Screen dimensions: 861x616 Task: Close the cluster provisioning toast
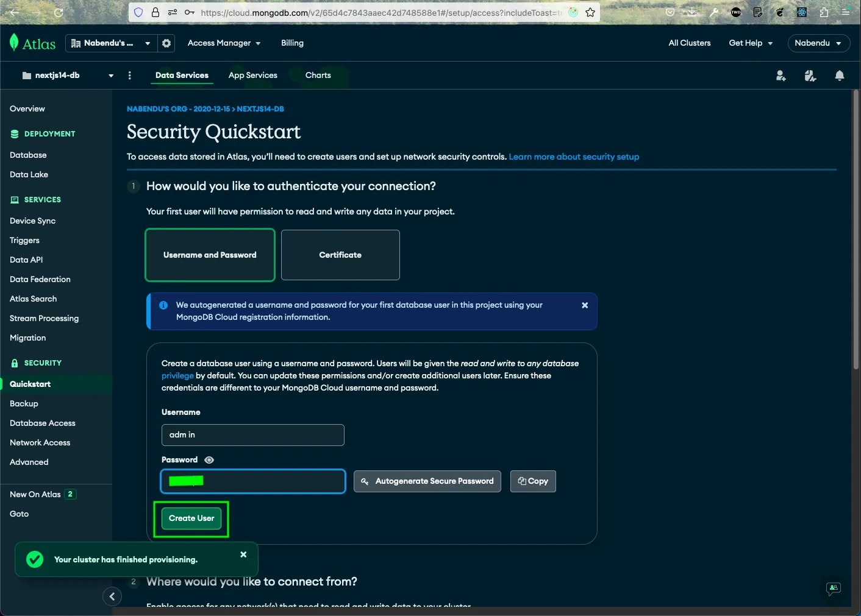coord(243,554)
